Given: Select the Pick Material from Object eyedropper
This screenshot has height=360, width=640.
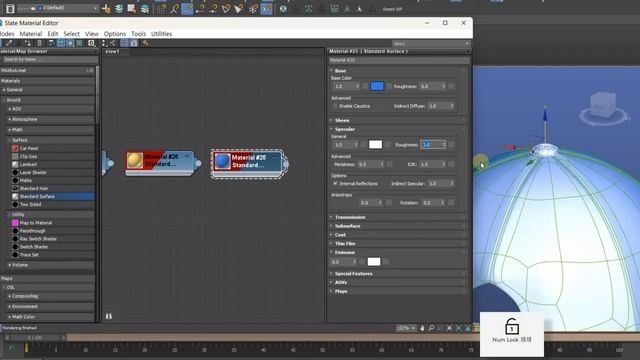Looking at the screenshot, I should click(9, 43).
